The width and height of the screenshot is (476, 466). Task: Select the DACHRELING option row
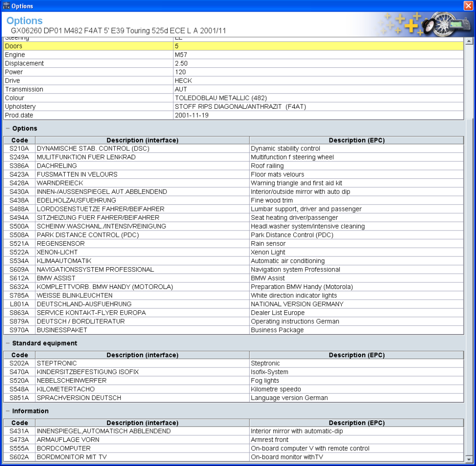tap(233, 166)
